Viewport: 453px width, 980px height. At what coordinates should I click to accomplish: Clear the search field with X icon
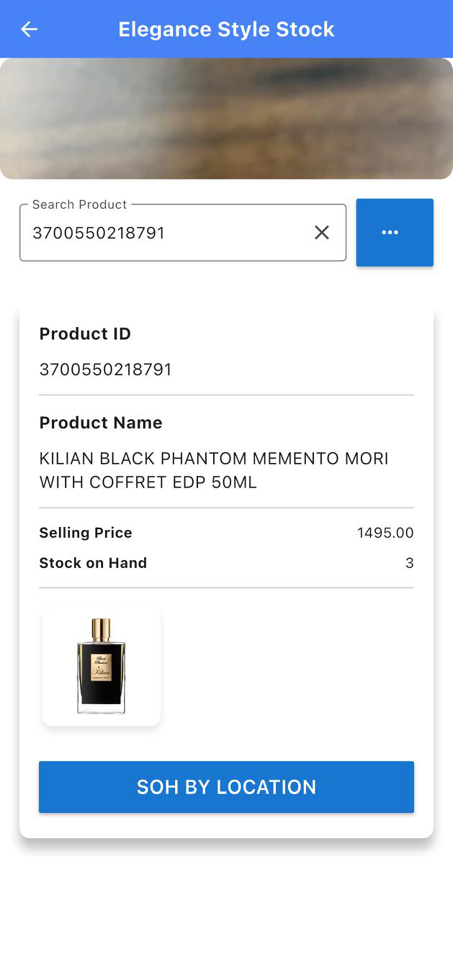322,233
